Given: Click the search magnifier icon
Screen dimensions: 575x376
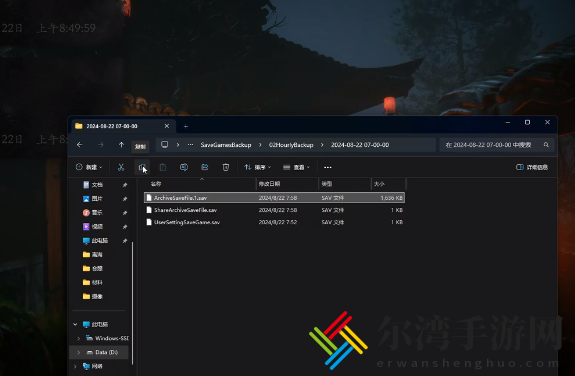Looking at the screenshot, I should (546, 145).
